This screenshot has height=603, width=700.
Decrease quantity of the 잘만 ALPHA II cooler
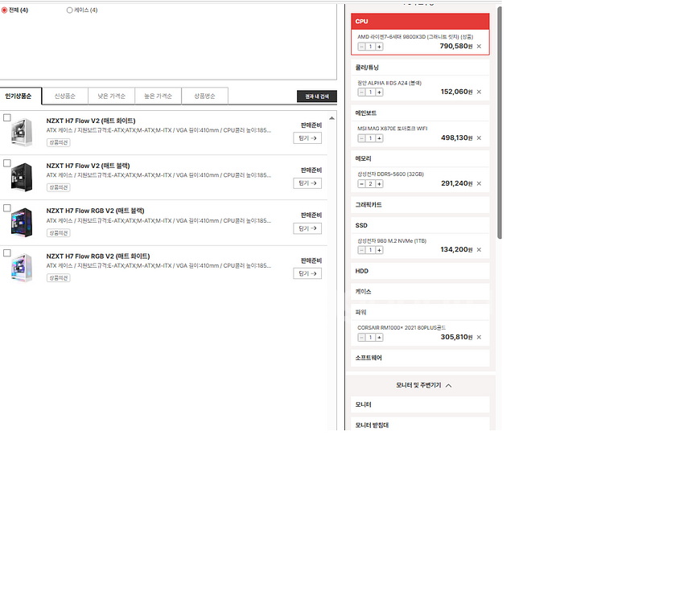pos(361,92)
